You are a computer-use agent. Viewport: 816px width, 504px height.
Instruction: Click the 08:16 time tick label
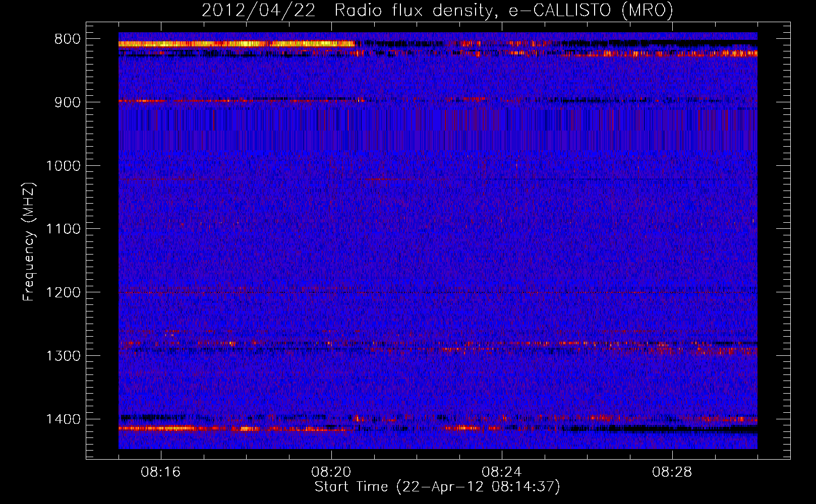161,472
